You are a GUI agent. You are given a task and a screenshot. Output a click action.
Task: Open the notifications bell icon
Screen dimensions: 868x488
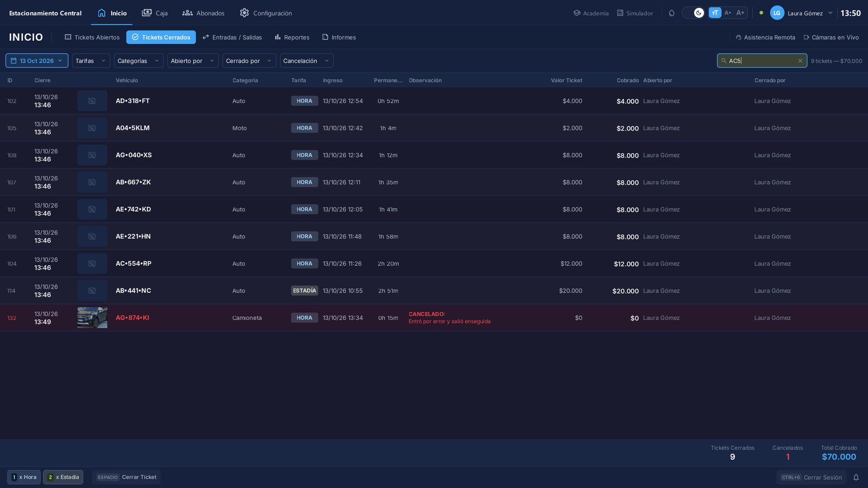[x=856, y=477]
